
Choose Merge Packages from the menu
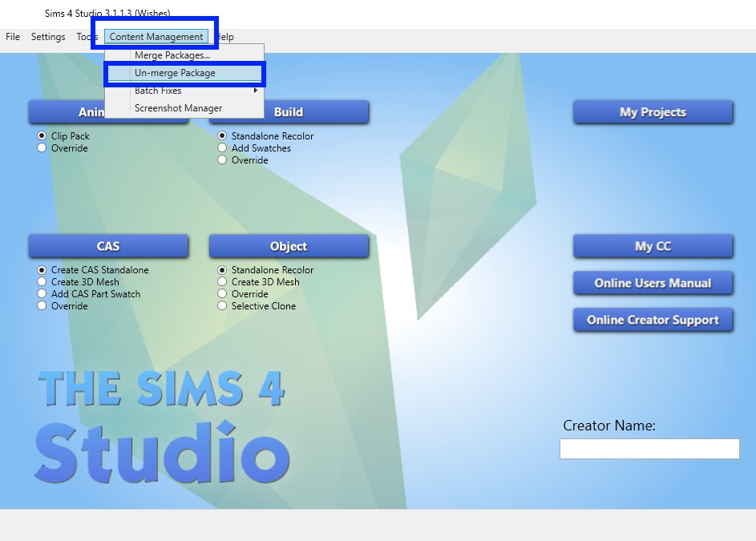click(x=172, y=55)
